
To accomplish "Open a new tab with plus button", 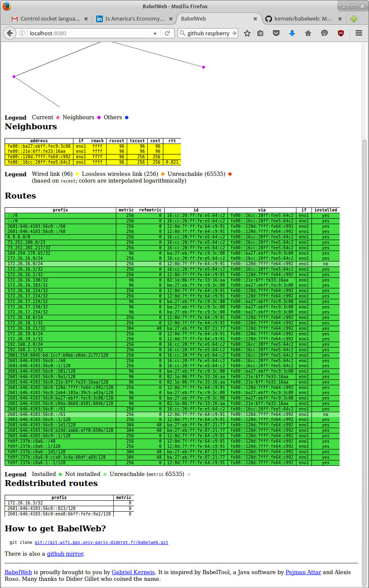I will click(354, 19).
